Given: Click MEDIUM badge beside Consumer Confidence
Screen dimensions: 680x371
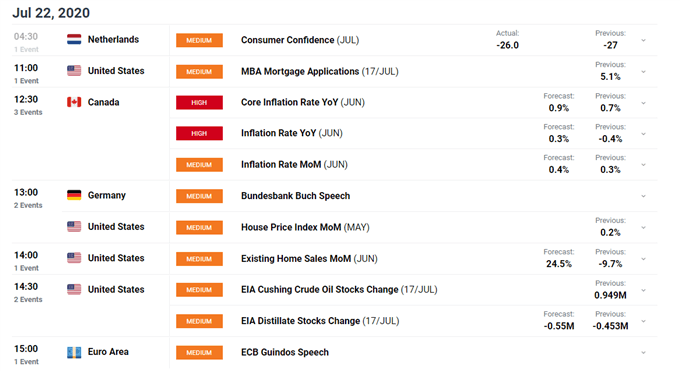Looking at the screenshot, I should [199, 40].
